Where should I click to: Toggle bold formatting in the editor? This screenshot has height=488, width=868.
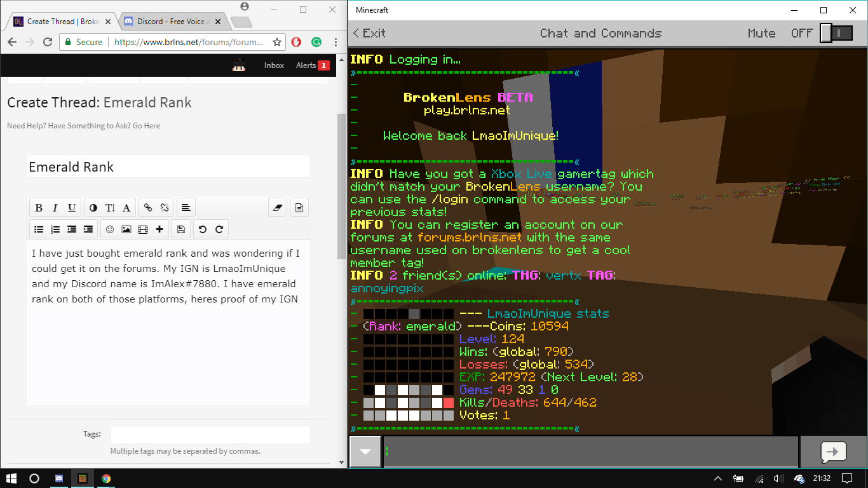(39, 207)
